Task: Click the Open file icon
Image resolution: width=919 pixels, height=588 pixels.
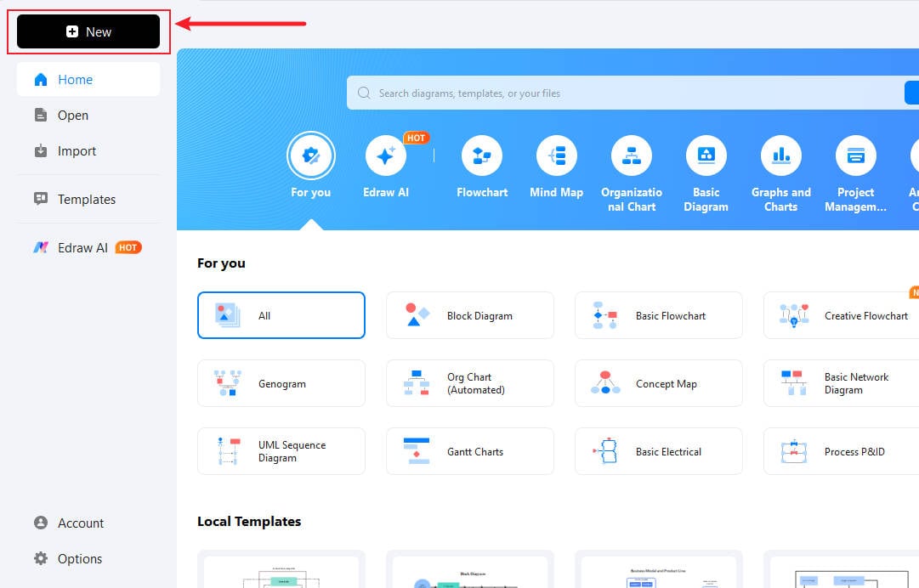Action: [x=41, y=115]
